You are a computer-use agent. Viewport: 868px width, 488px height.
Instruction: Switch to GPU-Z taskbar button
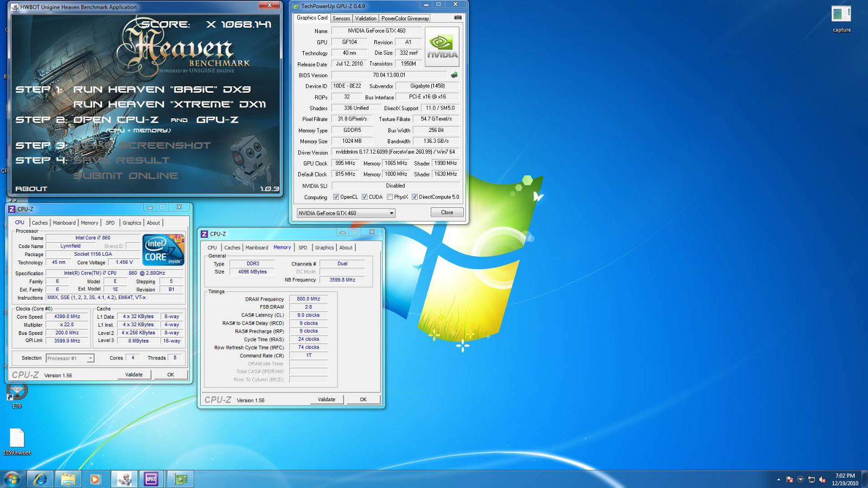(x=180, y=479)
